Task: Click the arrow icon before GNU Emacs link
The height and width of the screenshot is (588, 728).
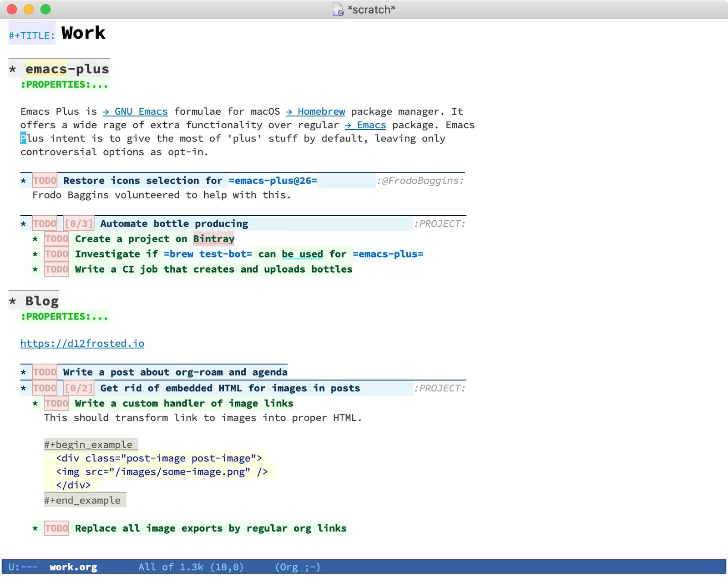Action: pyautogui.click(x=106, y=112)
